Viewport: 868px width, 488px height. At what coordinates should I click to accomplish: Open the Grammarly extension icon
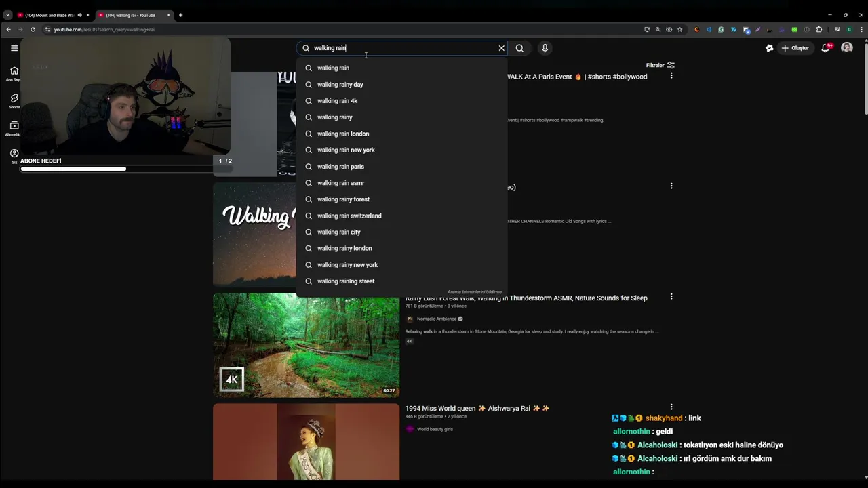pyautogui.click(x=721, y=29)
